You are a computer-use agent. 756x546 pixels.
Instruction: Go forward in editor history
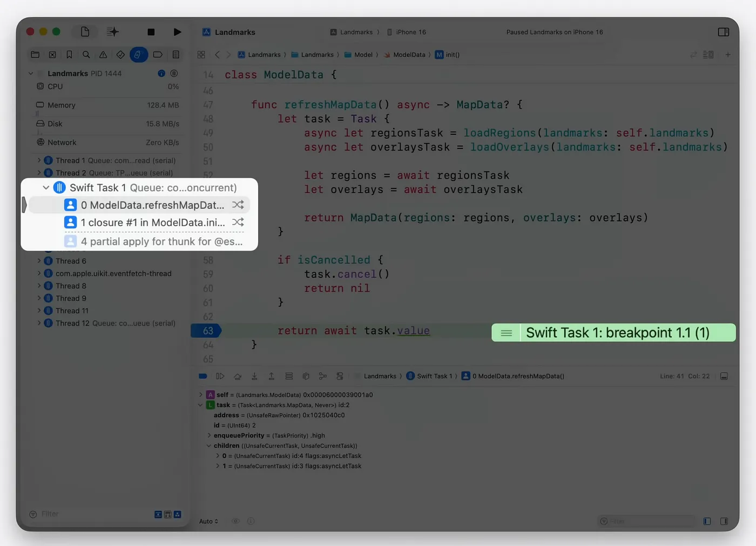click(228, 55)
